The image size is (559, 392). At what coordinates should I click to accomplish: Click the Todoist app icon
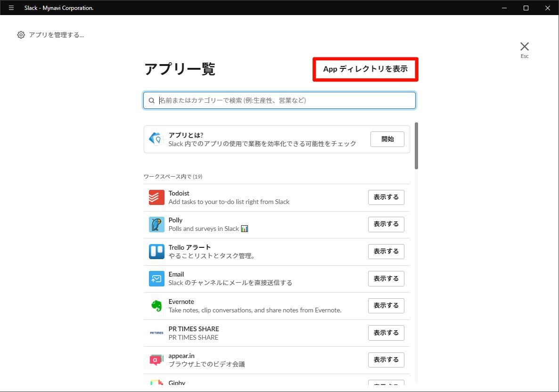pyautogui.click(x=156, y=197)
